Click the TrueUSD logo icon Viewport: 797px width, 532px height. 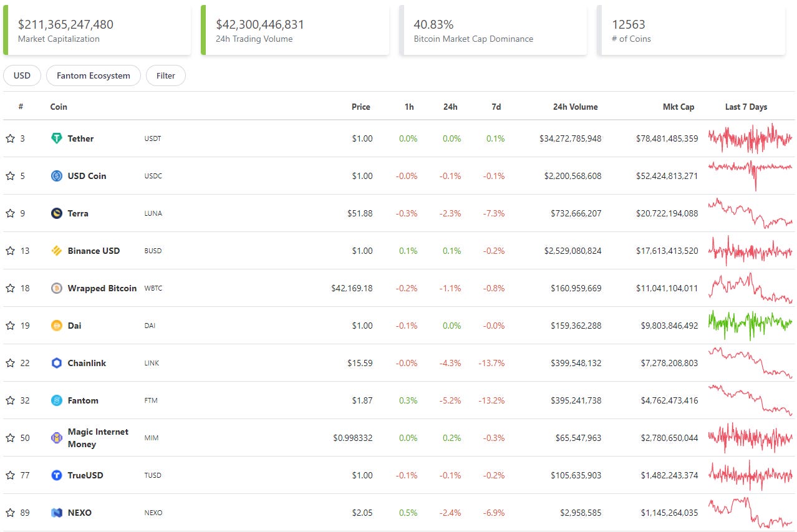tap(57, 475)
